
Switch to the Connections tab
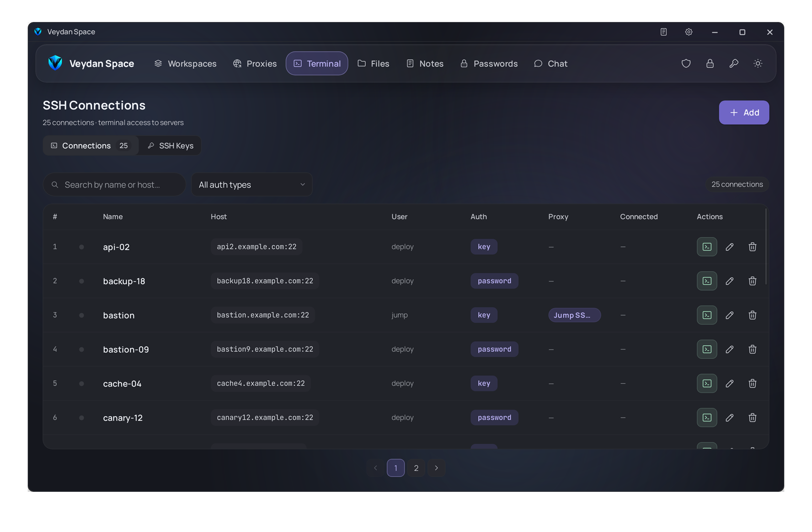(x=91, y=146)
